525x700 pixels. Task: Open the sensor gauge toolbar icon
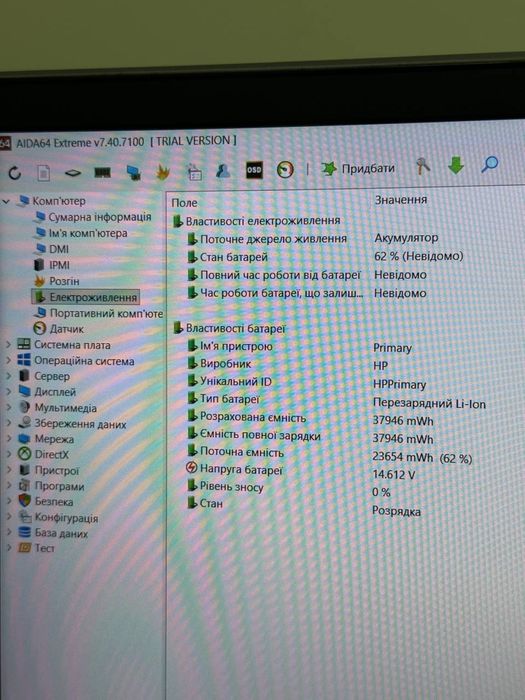[x=285, y=170]
